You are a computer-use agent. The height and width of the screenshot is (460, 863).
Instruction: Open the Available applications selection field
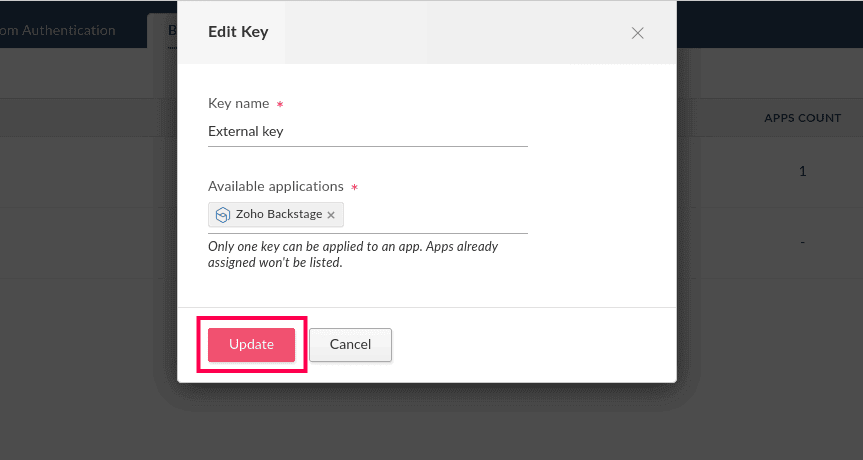pyautogui.click(x=435, y=215)
